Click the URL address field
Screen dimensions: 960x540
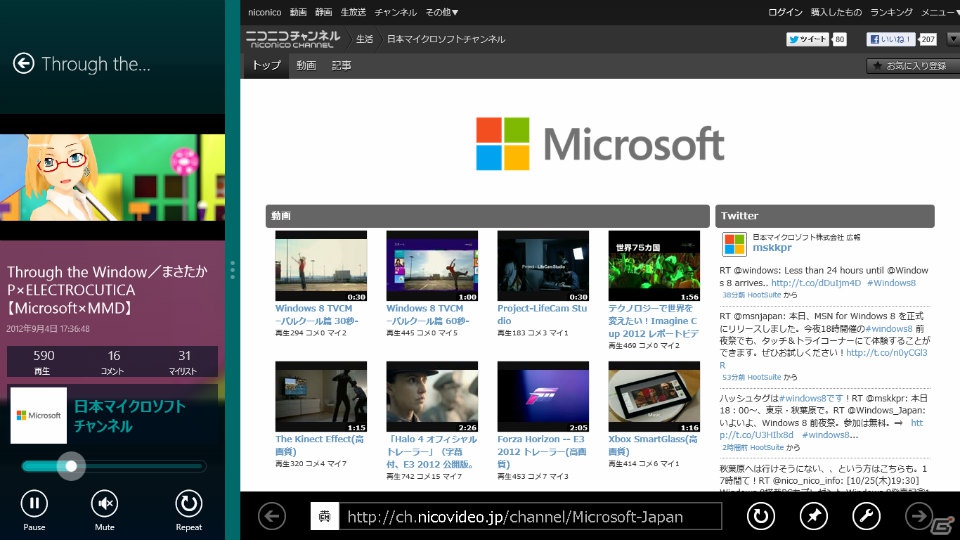531,516
